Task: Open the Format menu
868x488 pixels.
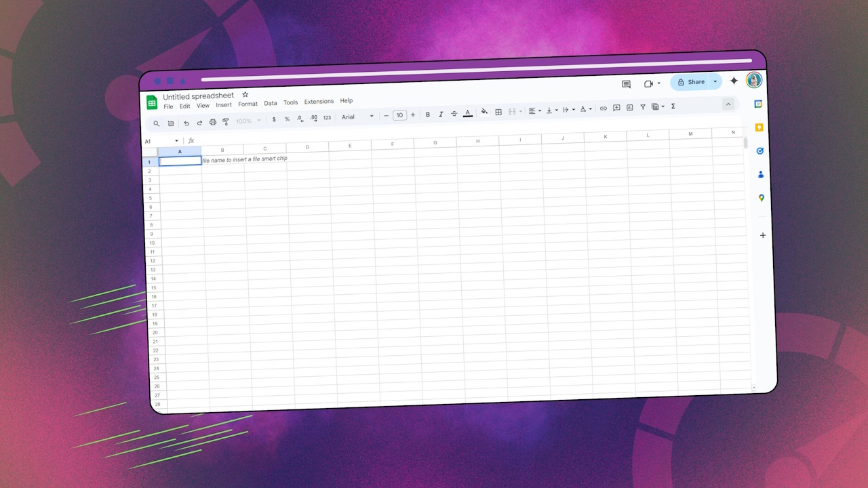Action: point(248,104)
